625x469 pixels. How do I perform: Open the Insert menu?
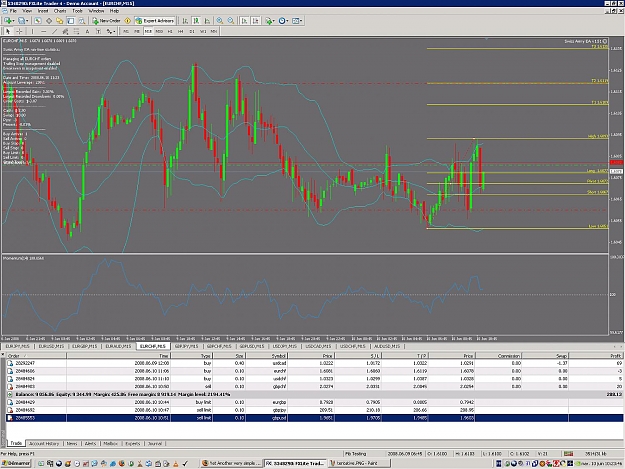coord(43,11)
